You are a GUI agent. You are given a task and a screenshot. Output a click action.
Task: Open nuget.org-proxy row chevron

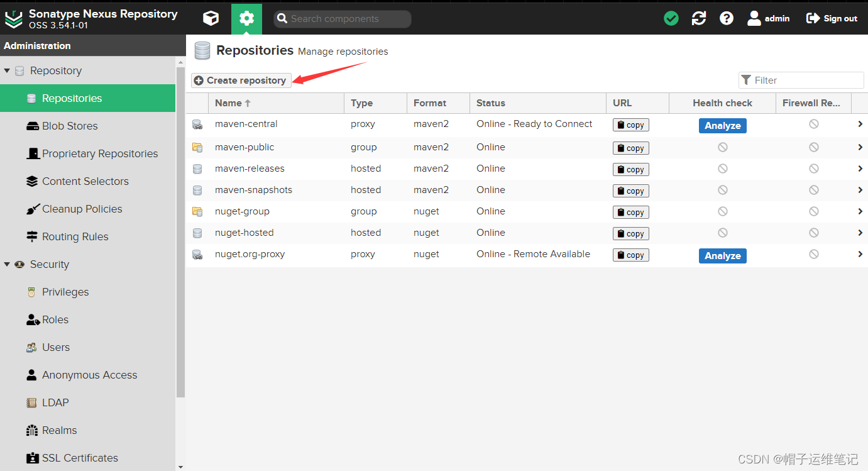[x=860, y=254]
